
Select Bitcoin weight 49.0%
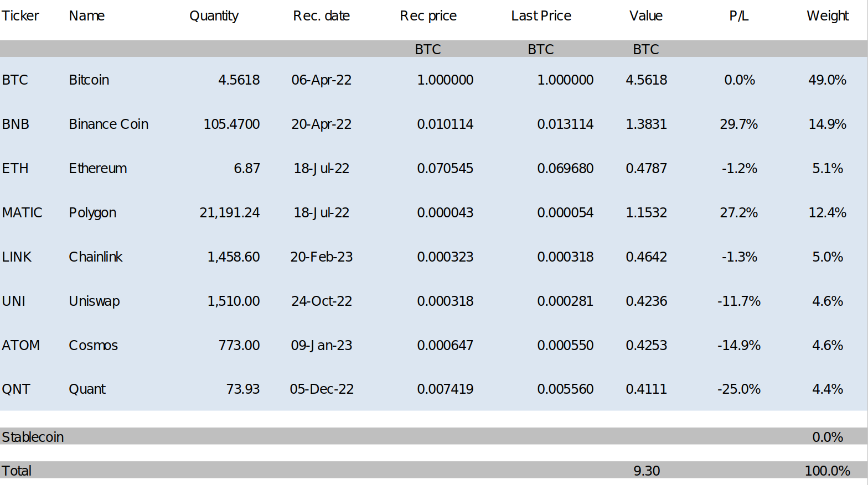tap(827, 80)
